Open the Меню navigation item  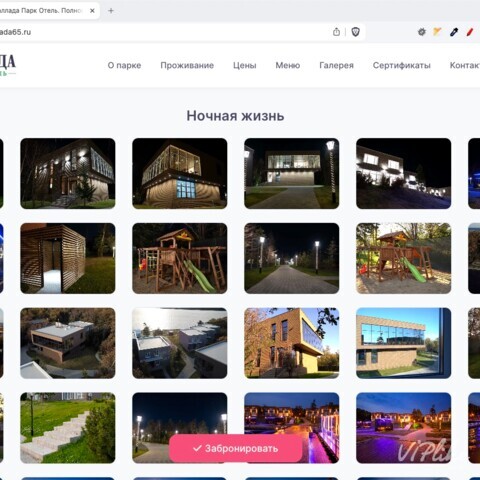[288, 65]
